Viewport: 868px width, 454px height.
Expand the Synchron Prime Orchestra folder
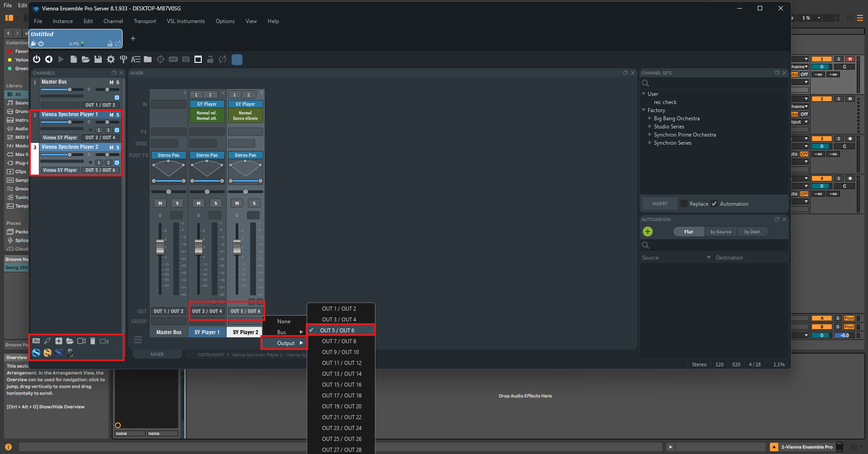pyautogui.click(x=650, y=135)
